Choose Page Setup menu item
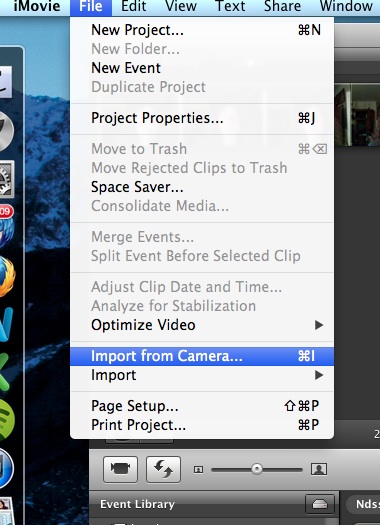The width and height of the screenshot is (380, 525). tap(202, 406)
